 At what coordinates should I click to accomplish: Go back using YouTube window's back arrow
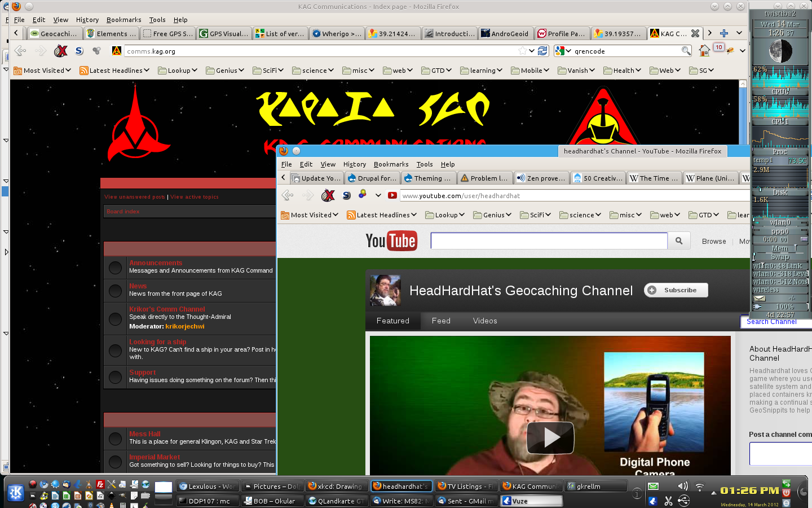[288, 195]
